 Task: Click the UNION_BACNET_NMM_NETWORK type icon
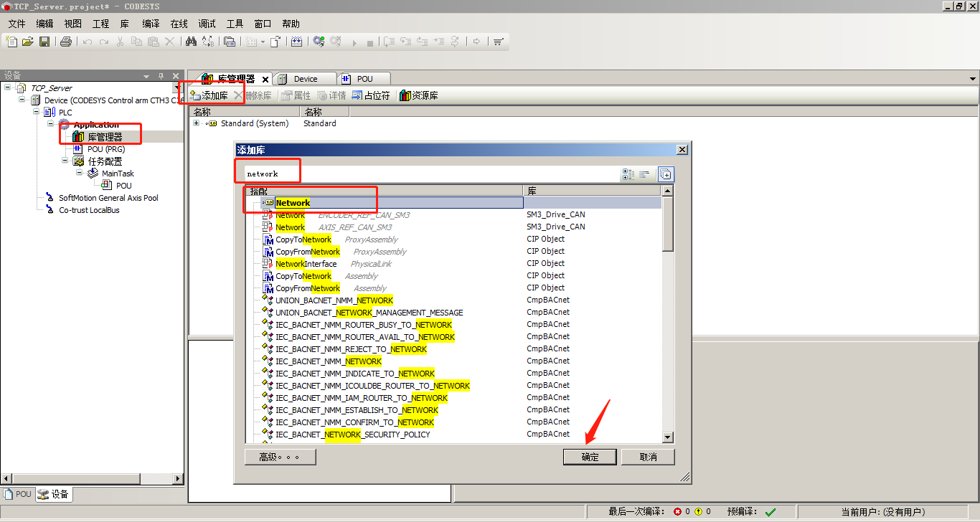click(x=268, y=300)
